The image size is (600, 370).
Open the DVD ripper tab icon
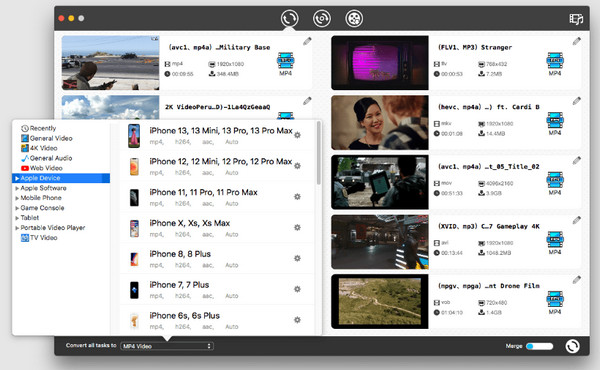point(322,18)
